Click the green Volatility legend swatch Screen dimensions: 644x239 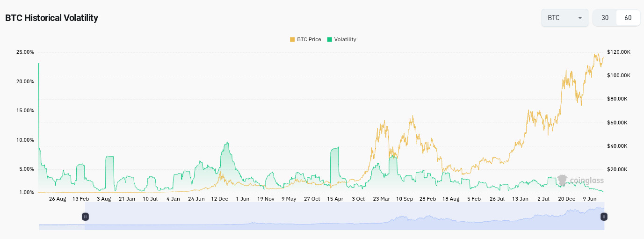pos(329,40)
